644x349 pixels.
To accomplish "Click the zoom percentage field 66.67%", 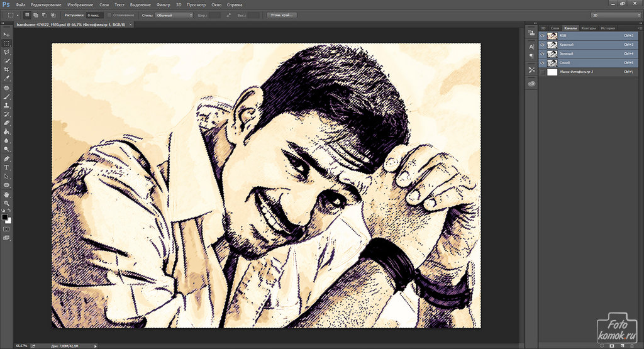I will click(21, 346).
